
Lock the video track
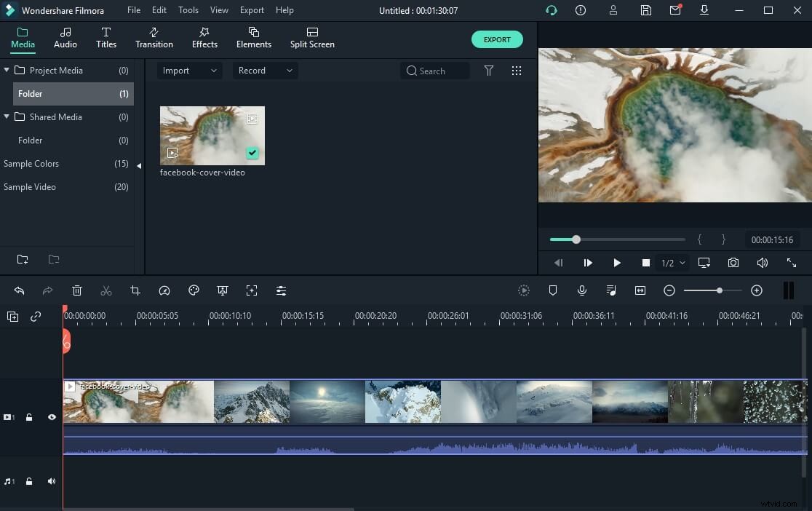point(29,417)
